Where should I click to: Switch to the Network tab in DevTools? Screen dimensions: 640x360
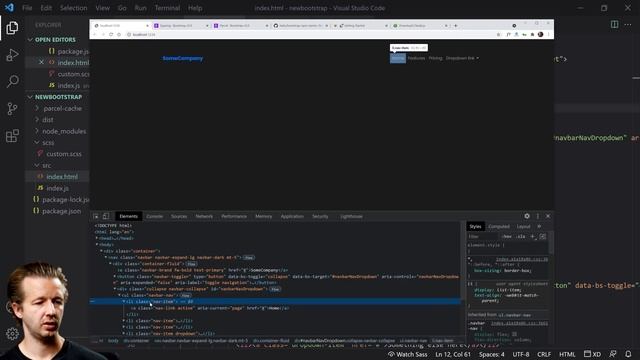(204, 216)
